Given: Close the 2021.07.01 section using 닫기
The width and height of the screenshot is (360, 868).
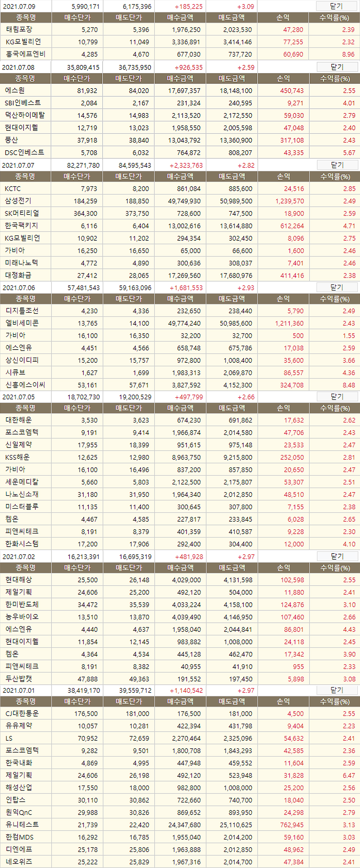Looking at the screenshot, I should [337, 690].
